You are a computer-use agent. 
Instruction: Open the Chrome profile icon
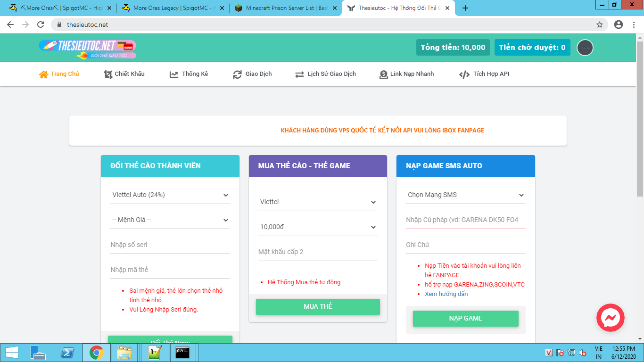pos(619,25)
